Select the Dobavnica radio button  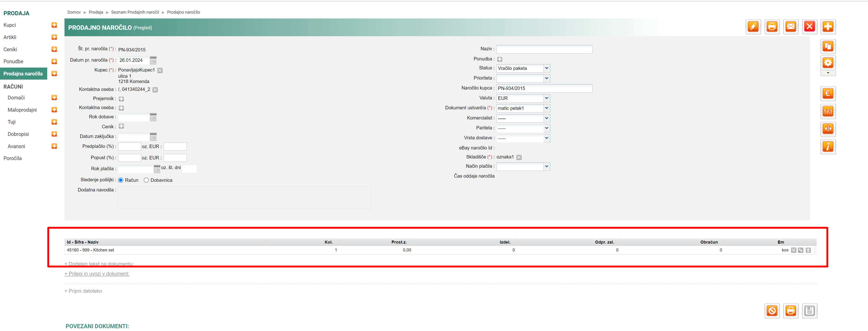pos(146,180)
